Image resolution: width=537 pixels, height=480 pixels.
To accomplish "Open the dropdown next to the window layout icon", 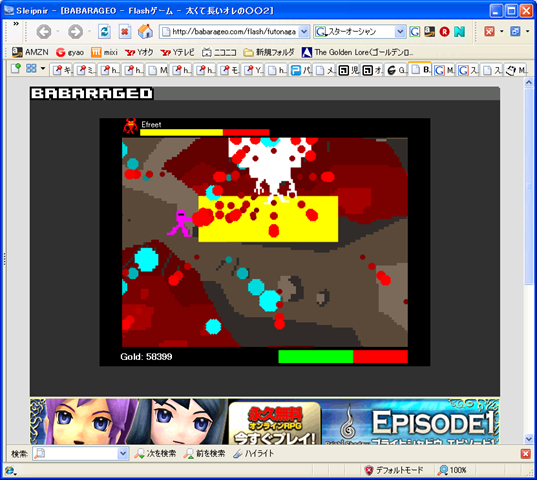I will coord(527,31).
